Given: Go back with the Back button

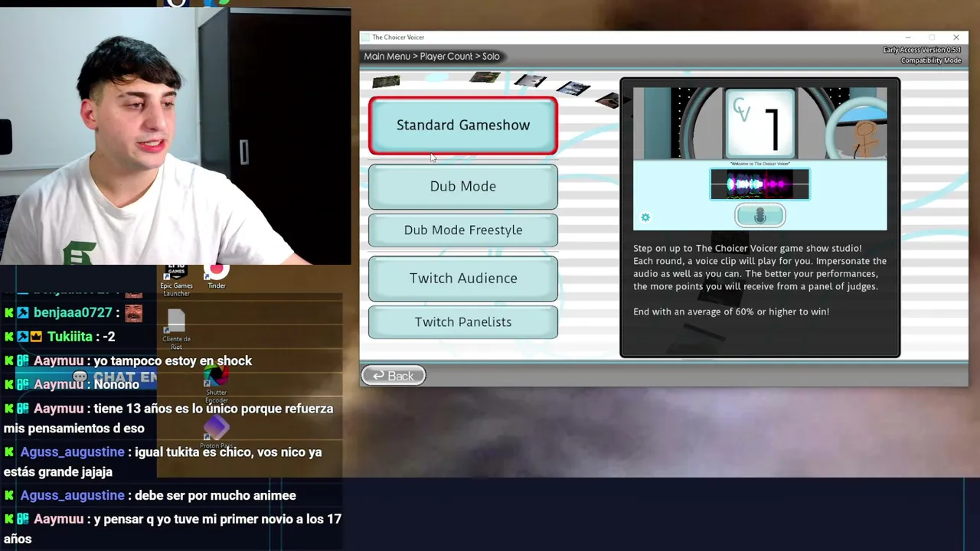Looking at the screenshot, I should click(394, 376).
